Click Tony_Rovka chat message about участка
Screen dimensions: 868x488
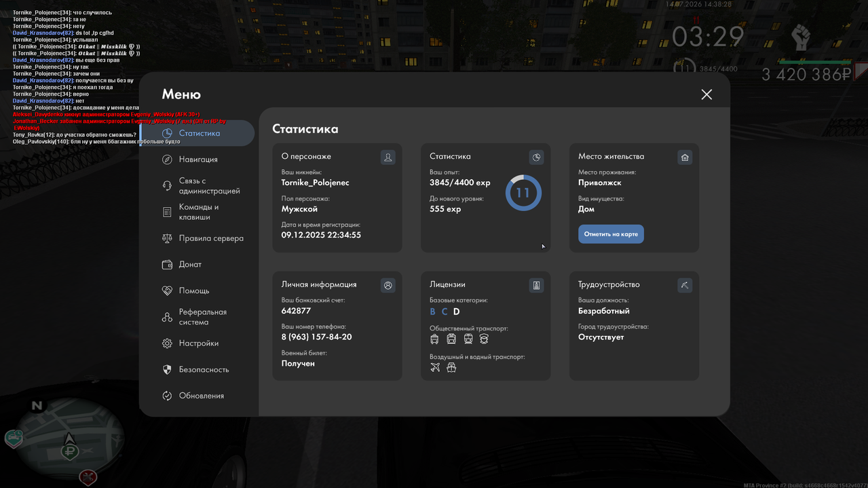75,135
